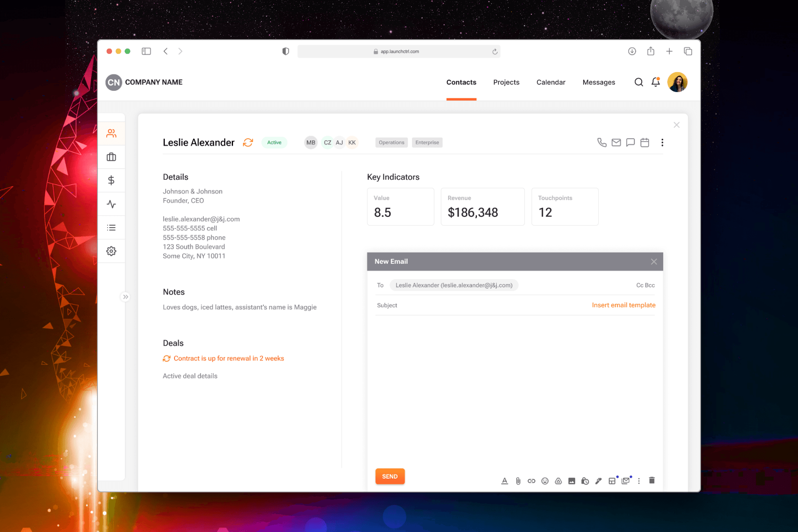Discard the draft with the trash icon
This screenshot has height=532, width=798.
(652, 481)
